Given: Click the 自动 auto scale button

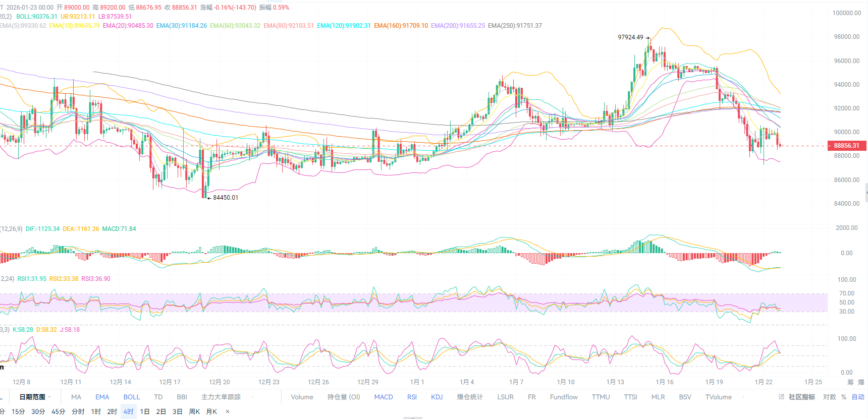Looking at the screenshot, I should pyautogui.click(x=858, y=397).
